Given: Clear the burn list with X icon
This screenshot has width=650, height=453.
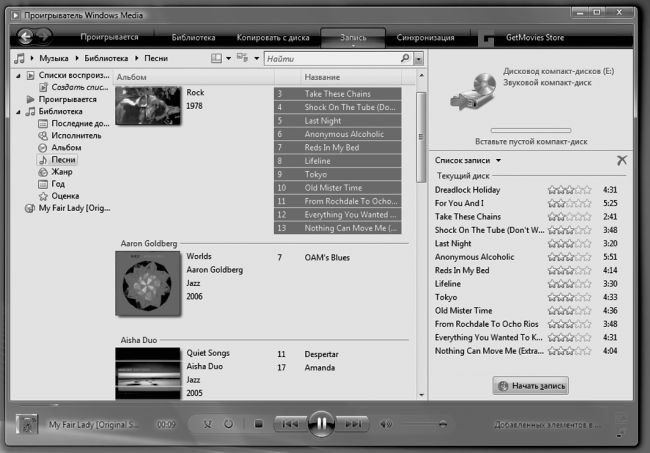Looking at the screenshot, I should click(622, 160).
